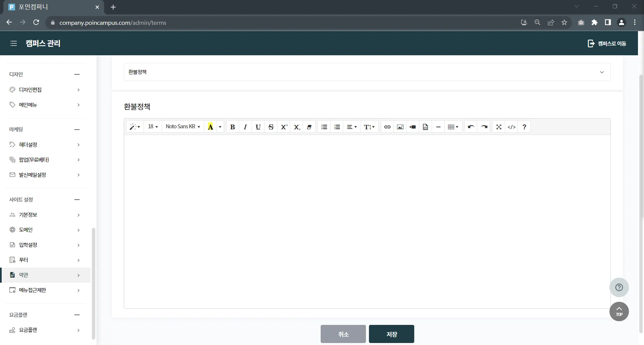
Task: Open the 입학설정 menu item
Action: (45, 245)
